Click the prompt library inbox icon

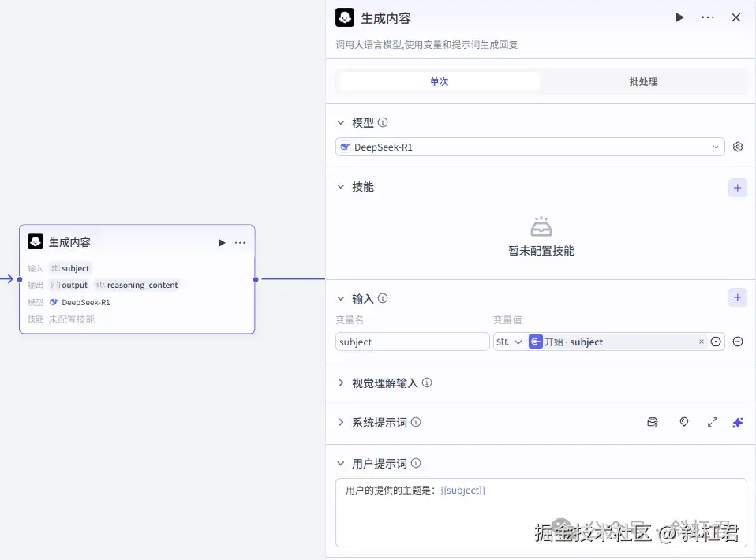(x=653, y=422)
